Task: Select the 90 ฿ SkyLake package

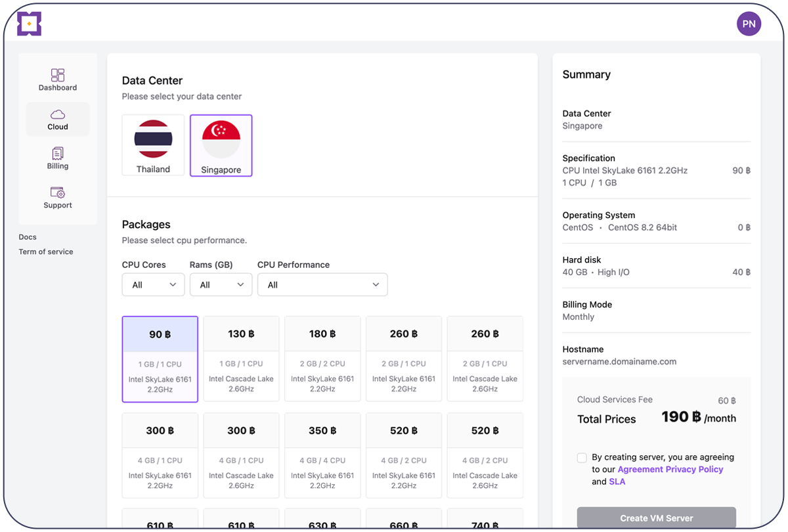Action: (x=160, y=359)
